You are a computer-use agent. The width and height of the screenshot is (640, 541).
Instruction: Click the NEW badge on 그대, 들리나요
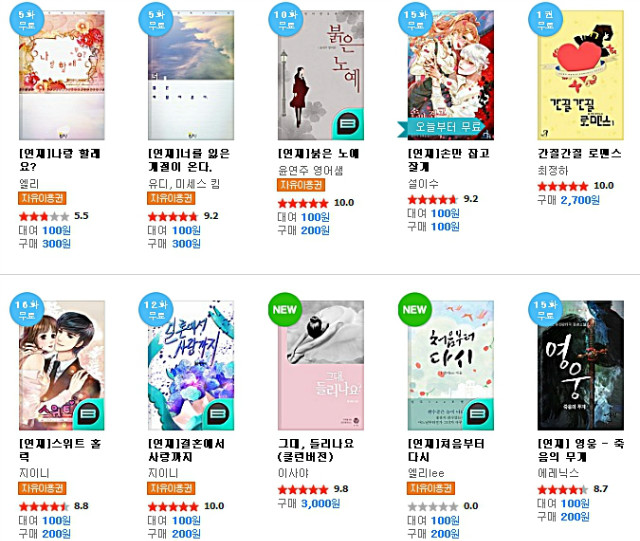click(x=285, y=309)
